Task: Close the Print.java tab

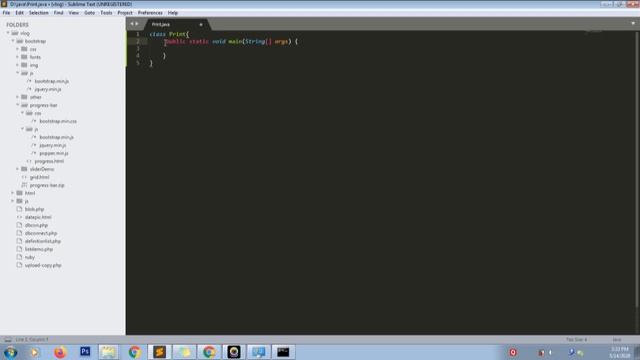Action: tap(201, 24)
